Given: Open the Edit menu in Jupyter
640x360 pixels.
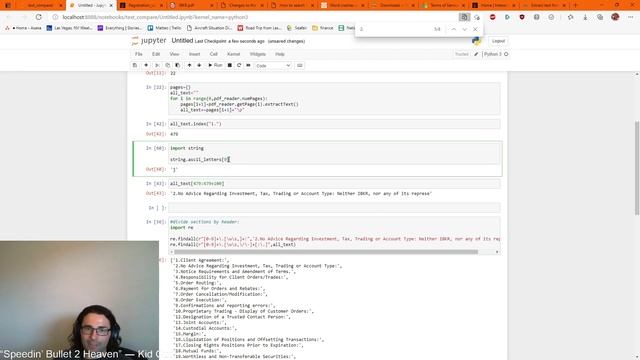Looking at the screenshot, I should pos(156,54).
